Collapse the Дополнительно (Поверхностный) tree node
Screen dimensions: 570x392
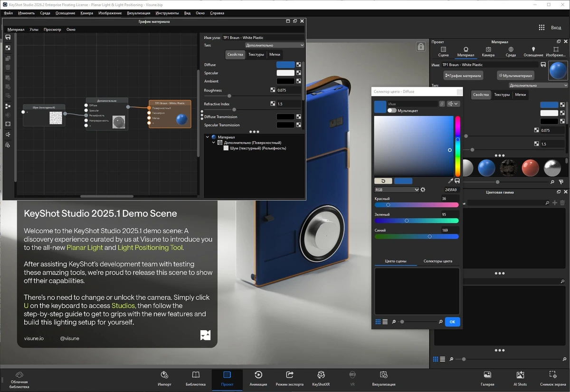point(213,143)
